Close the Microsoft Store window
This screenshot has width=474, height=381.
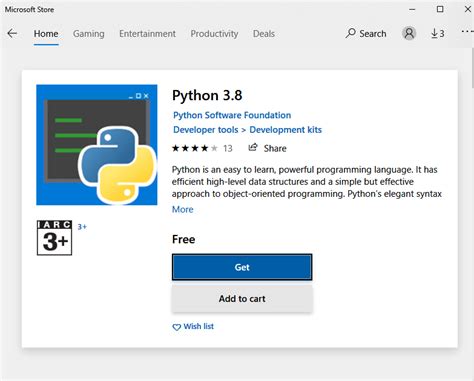[468, 9]
